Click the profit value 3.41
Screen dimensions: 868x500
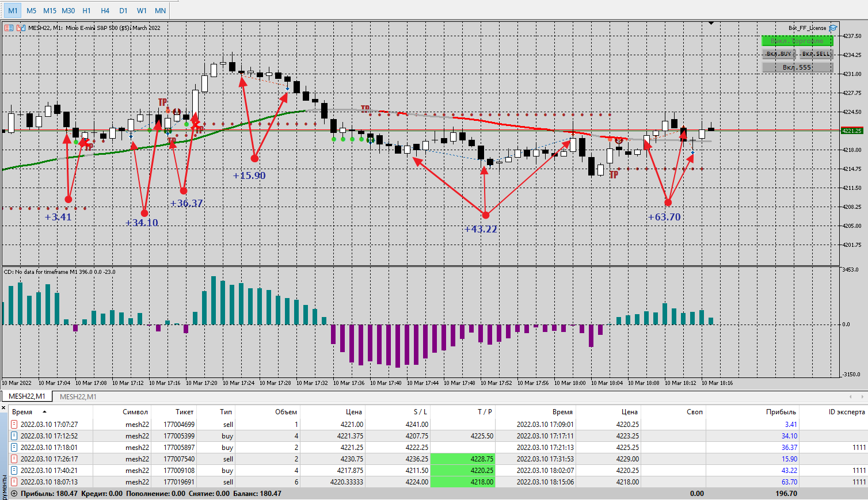[791, 425]
